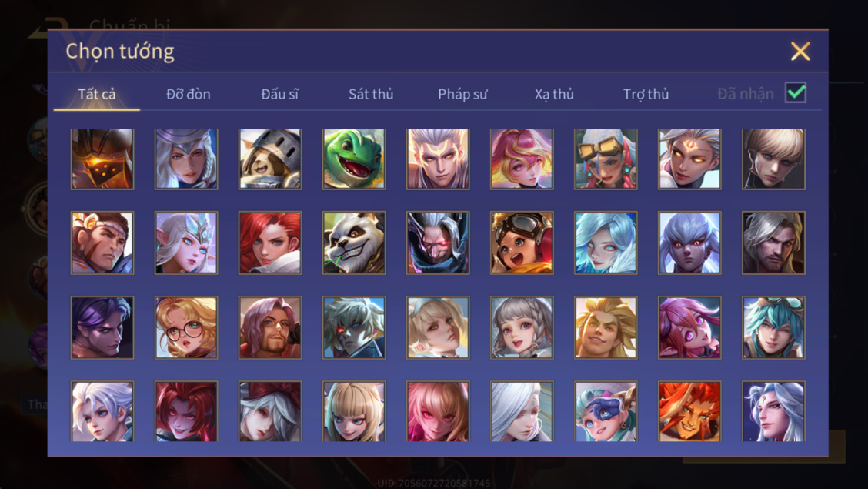This screenshot has height=489, width=868.
Task: Choose the orange lion-faced hero portrait
Action: (x=689, y=411)
